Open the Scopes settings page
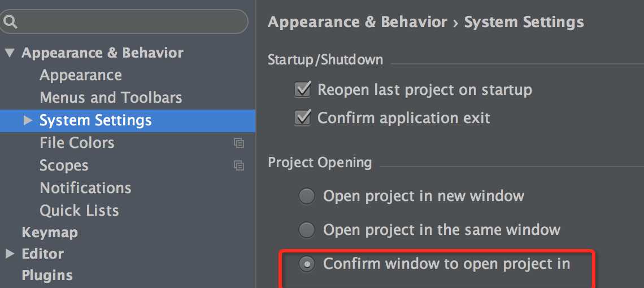The image size is (644, 288). (x=64, y=165)
